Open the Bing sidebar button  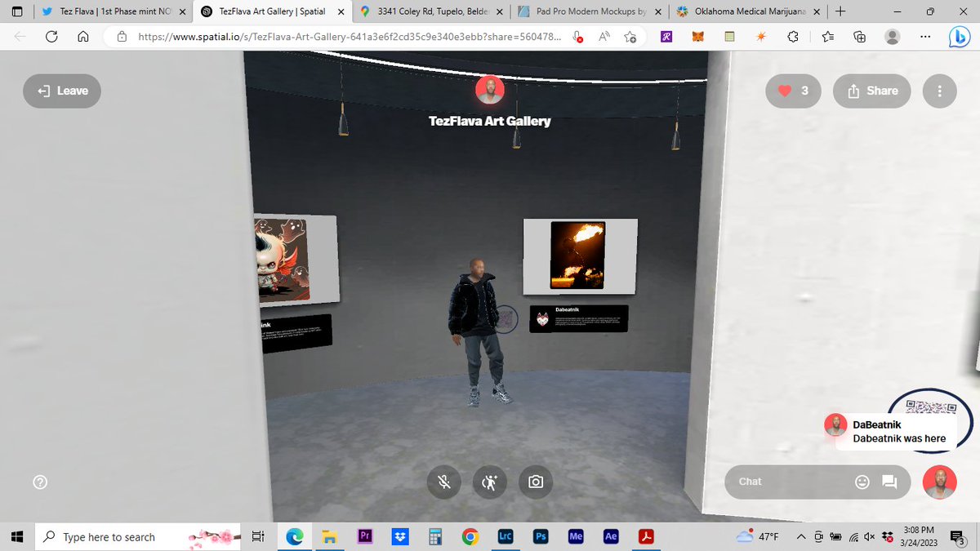coord(959,37)
